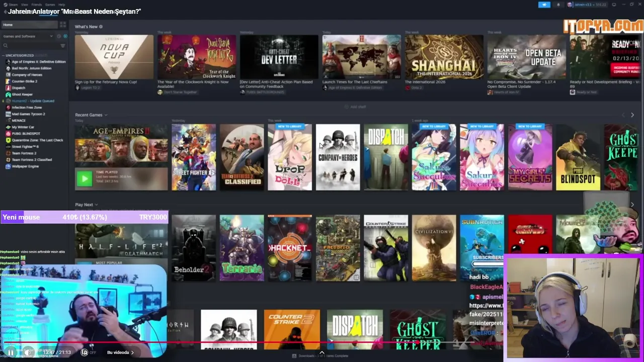Open Steam notifications bell

click(558, 5)
